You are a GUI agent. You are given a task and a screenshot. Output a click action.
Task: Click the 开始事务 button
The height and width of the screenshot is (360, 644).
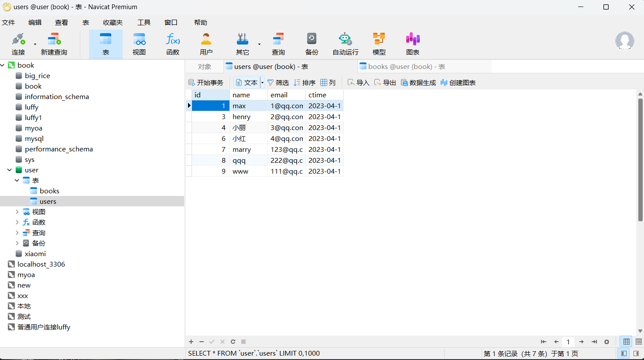coord(206,82)
